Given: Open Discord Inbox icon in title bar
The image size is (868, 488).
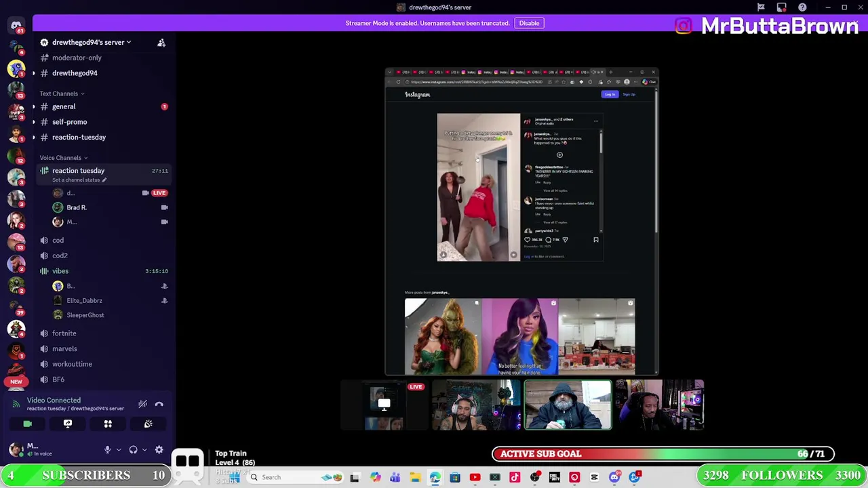Looking at the screenshot, I should point(782,7).
